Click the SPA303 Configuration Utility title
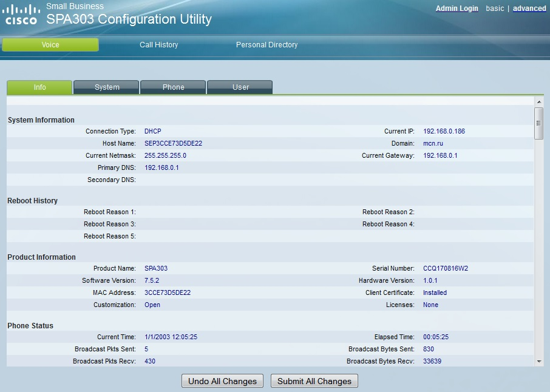Viewport: 550px width, 392px height. pos(129,19)
